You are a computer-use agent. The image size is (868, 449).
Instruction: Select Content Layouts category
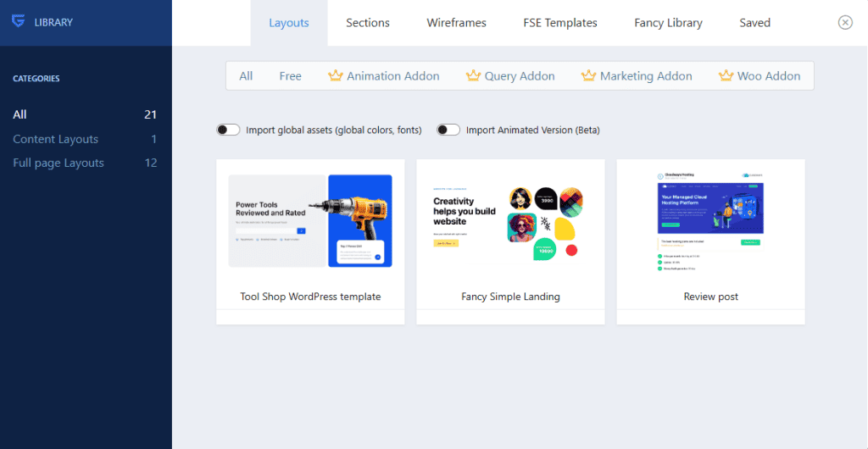point(85,139)
